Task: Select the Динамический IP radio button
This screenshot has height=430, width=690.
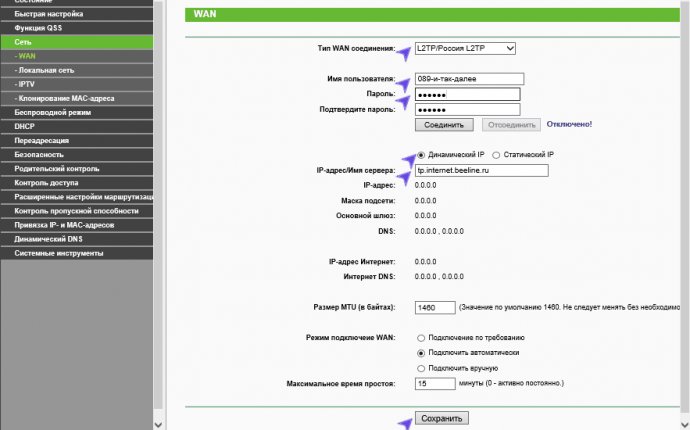Action: tap(421, 155)
